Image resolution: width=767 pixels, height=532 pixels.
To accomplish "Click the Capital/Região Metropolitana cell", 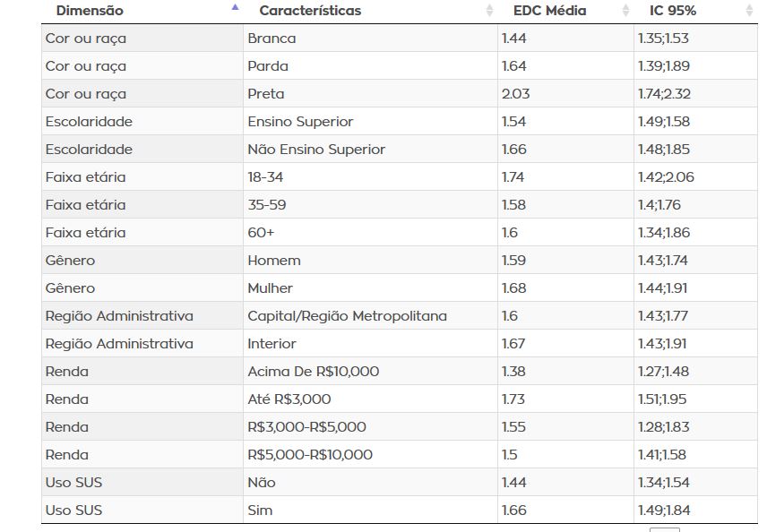I will click(x=347, y=316).
